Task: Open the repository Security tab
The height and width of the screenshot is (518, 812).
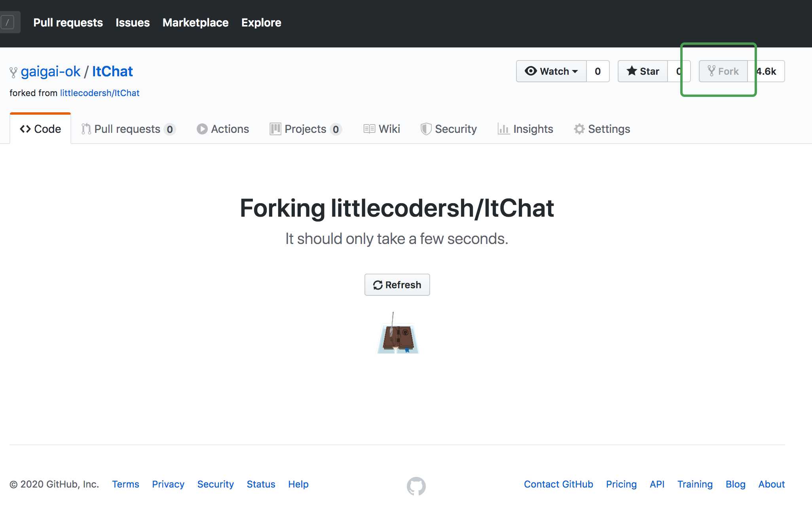Action: [x=448, y=129]
